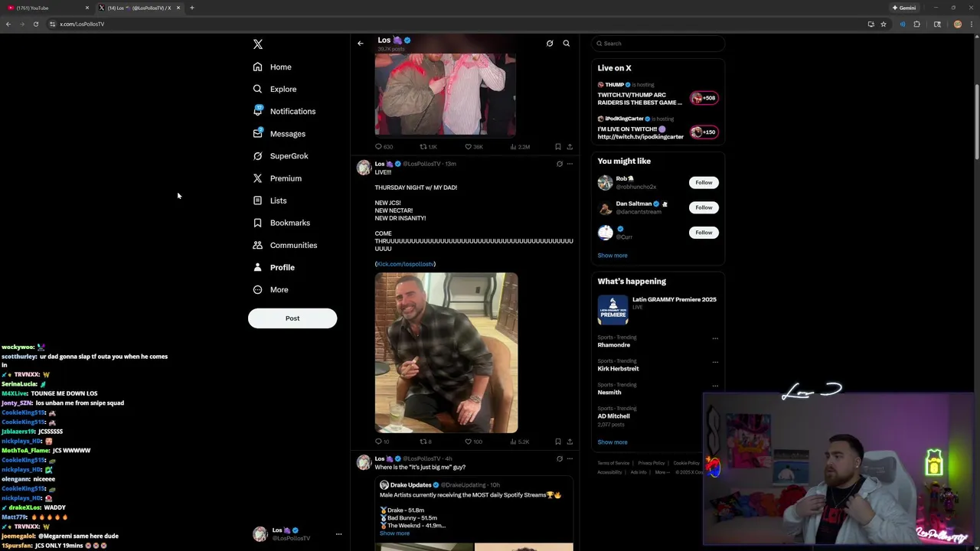This screenshot has height=551, width=980.
Task: Open the Messages envelope icon
Action: coord(258,133)
